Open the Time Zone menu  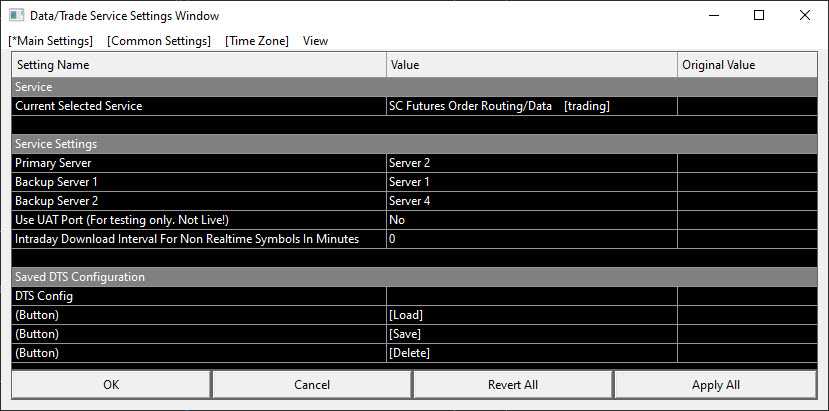pos(257,41)
